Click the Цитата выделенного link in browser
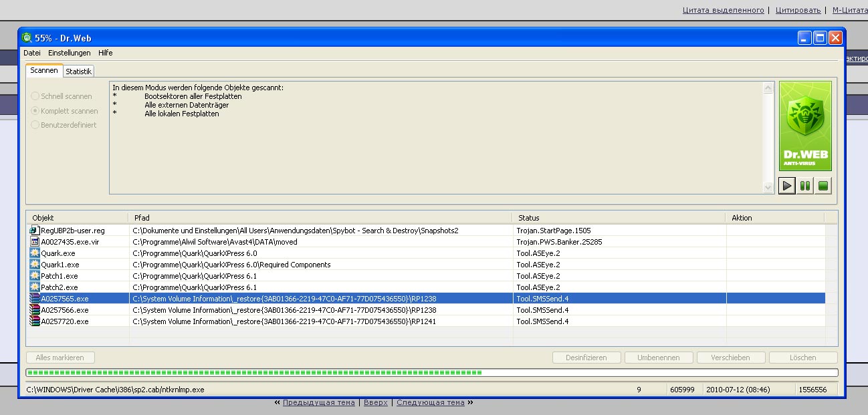Image resolution: width=868 pixels, height=415 pixels. [723, 10]
